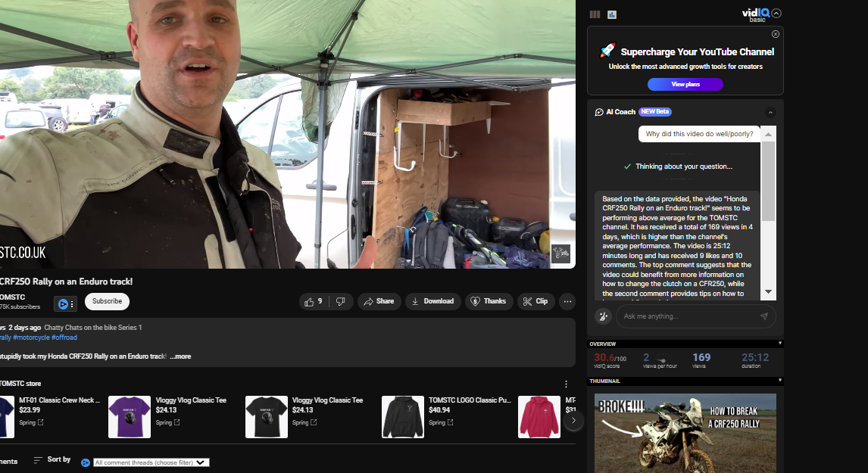This screenshot has width=868, height=473.
Task: Collapse the vidIQ panel chevron
Action: coord(776,13)
